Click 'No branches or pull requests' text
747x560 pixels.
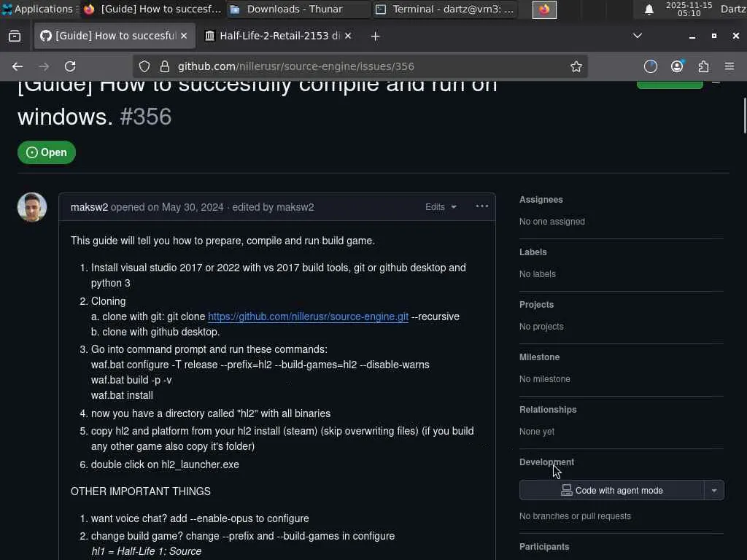(575, 516)
